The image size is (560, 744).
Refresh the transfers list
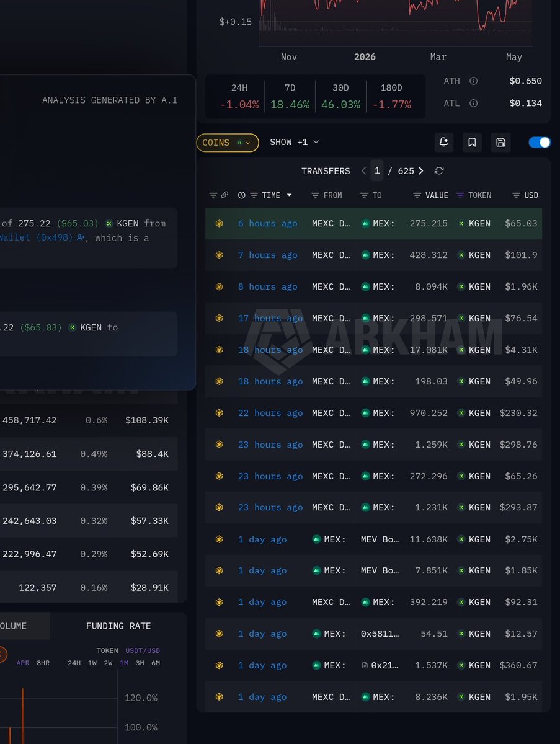pyautogui.click(x=439, y=171)
